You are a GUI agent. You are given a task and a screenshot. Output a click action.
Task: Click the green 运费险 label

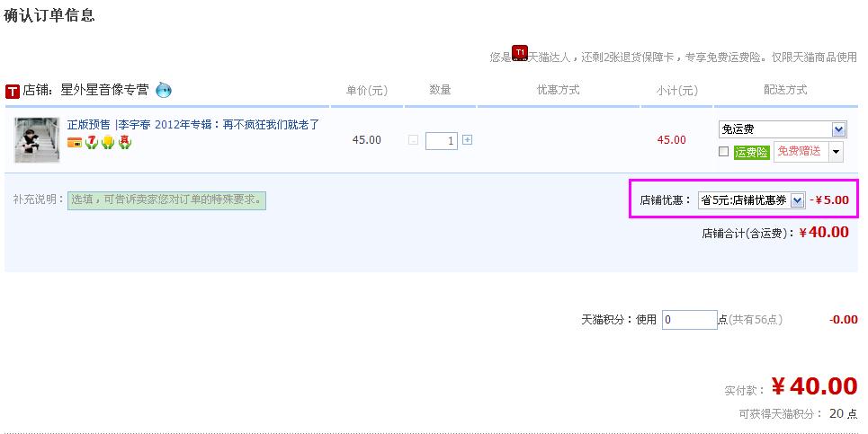tap(751, 152)
